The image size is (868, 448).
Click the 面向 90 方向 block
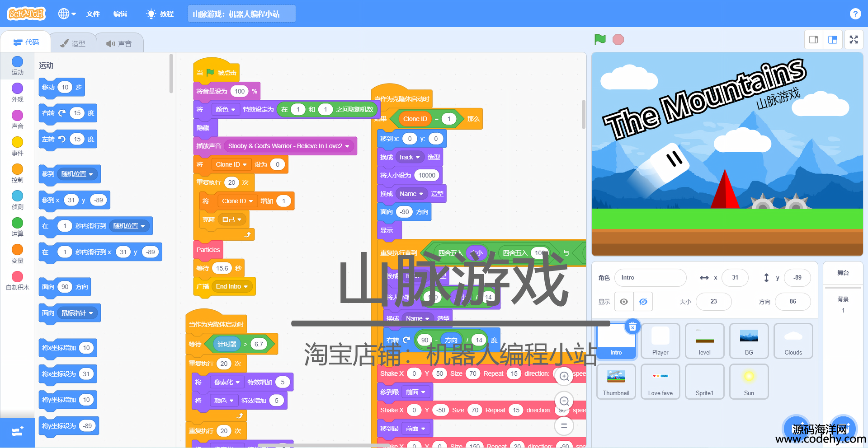pyautogui.click(x=65, y=287)
